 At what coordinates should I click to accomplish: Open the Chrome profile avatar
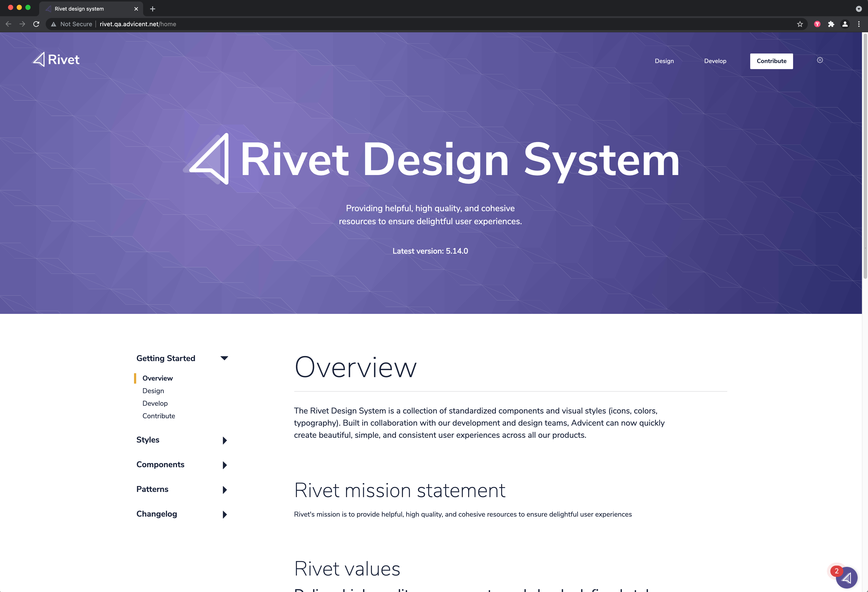(x=845, y=24)
